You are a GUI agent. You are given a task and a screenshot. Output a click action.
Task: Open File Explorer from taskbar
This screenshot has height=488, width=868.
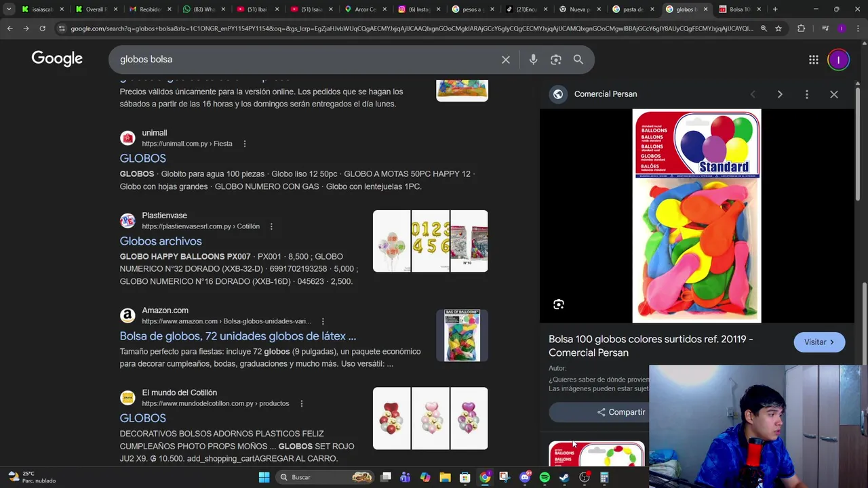pyautogui.click(x=445, y=477)
